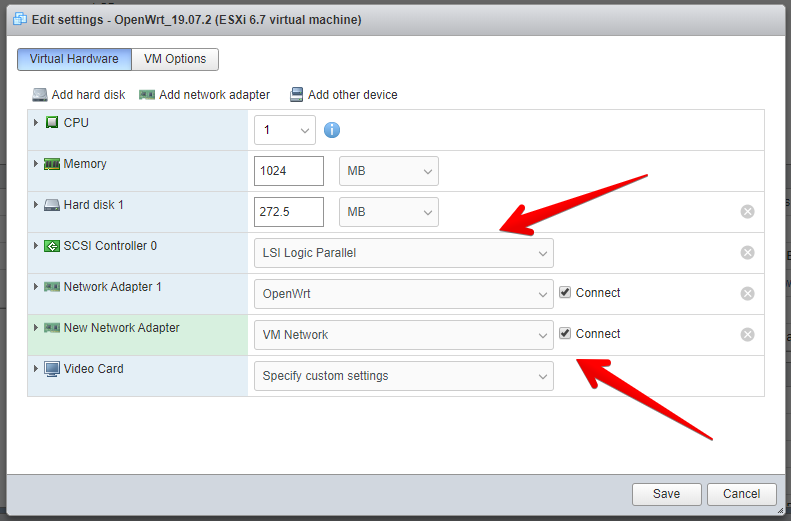Screen dimensions: 791x521
Task: Open the LSI Logic Parallel dropdown
Action: coord(403,253)
